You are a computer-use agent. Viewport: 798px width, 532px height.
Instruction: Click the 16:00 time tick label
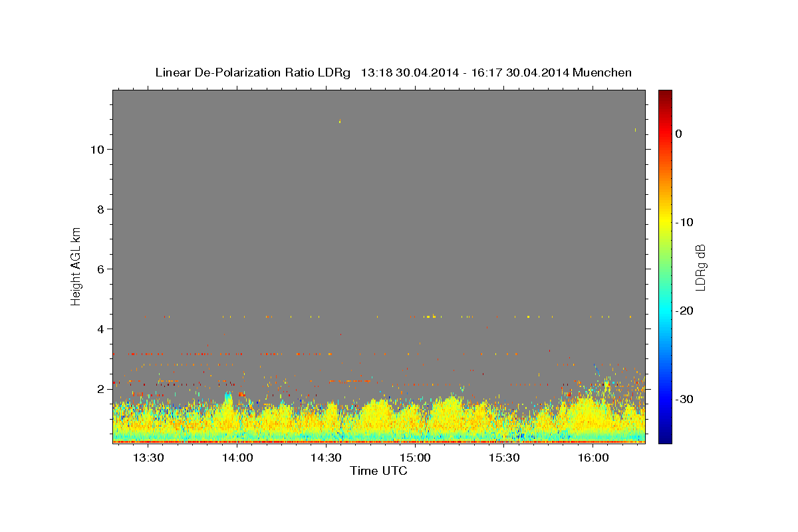[593, 458]
